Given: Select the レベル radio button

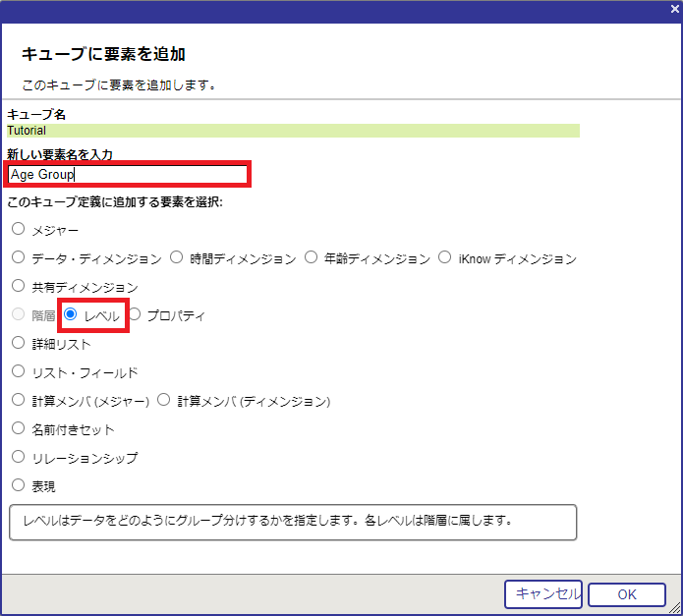Looking at the screenshot, I should point(71,315).
